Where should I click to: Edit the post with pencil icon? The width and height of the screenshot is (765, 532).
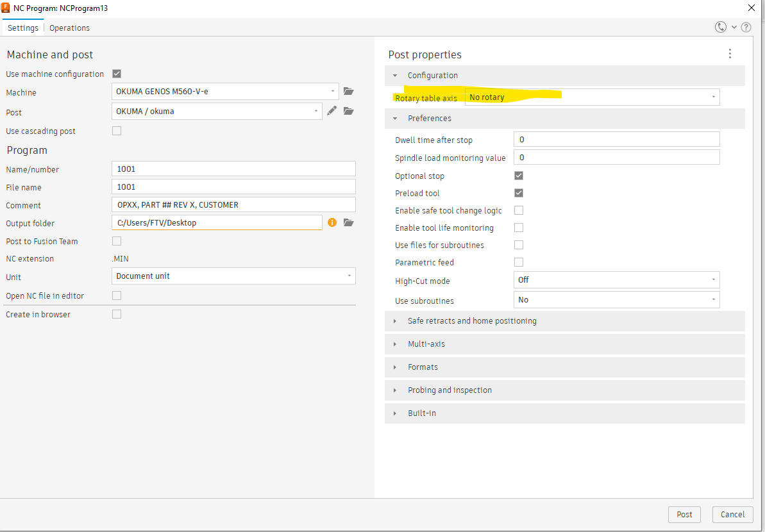(x=332, y=111)
